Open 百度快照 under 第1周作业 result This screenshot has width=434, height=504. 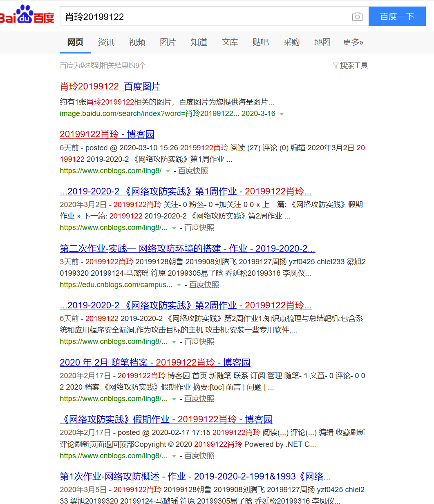[x=199, y=227]
